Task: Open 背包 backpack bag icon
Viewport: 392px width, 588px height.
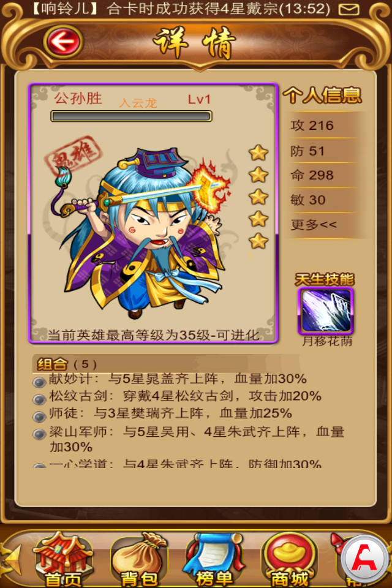Action: pyautogui.click(x=139, y=559)
